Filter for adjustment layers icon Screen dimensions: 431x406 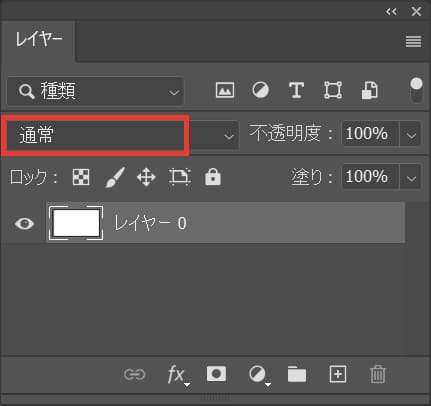click(x=260, y=90)
